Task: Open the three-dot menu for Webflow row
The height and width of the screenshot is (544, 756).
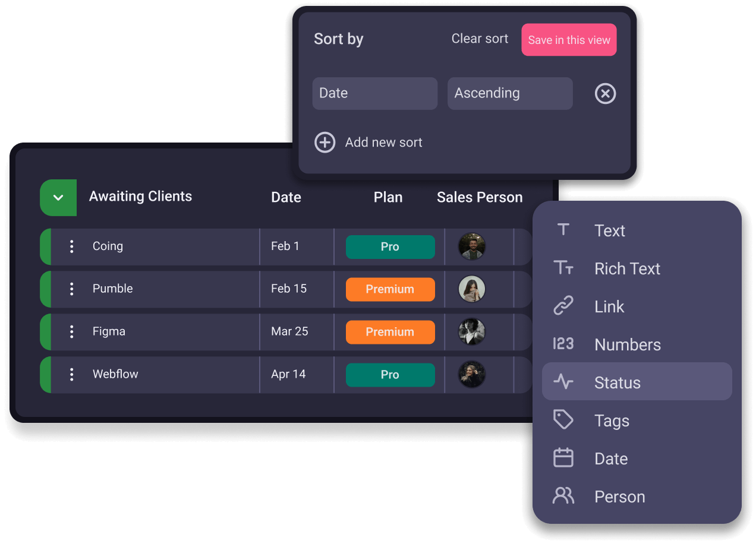Action: click(x=71, y=375)
